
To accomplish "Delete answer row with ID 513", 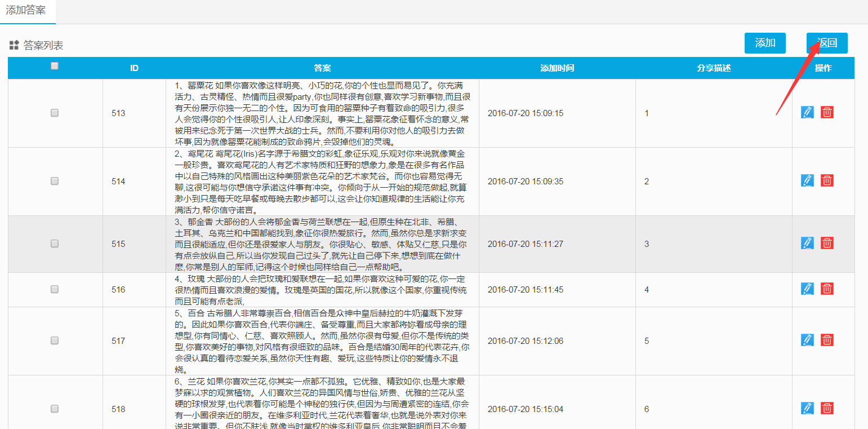I will pyautogui.click(x=827, y=112).
